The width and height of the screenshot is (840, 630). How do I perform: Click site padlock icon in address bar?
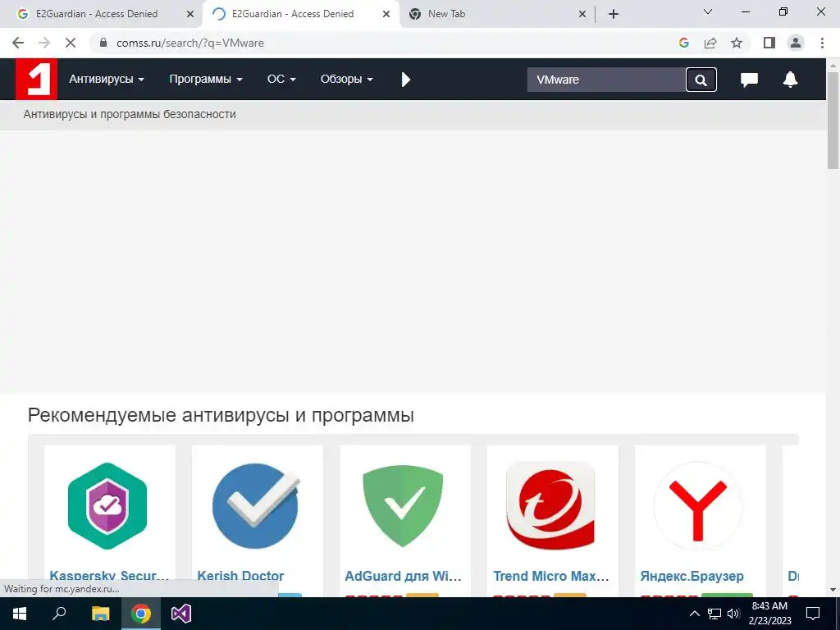tap(103, 43)
